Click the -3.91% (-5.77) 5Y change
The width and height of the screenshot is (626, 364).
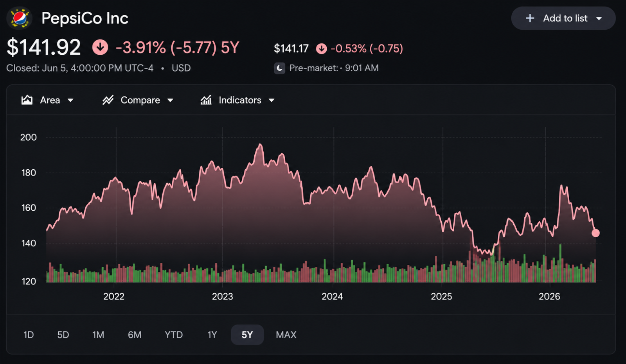point(177,48)
